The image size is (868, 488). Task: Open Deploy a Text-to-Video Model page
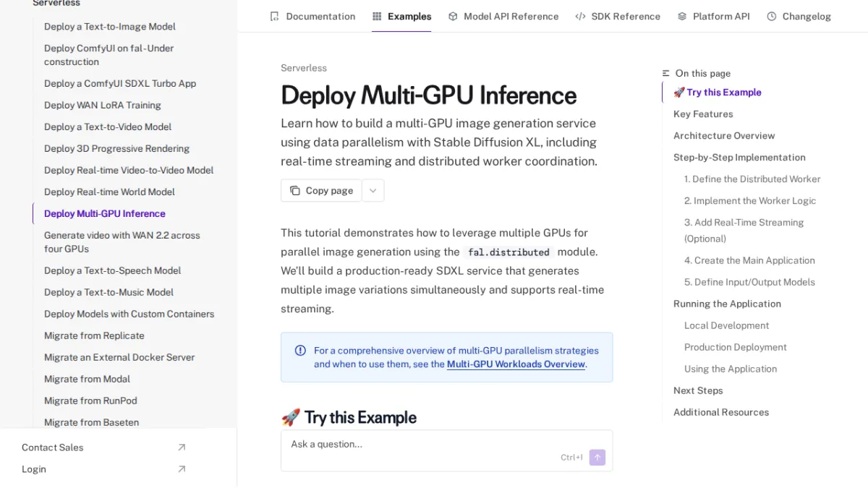(108, 127)
